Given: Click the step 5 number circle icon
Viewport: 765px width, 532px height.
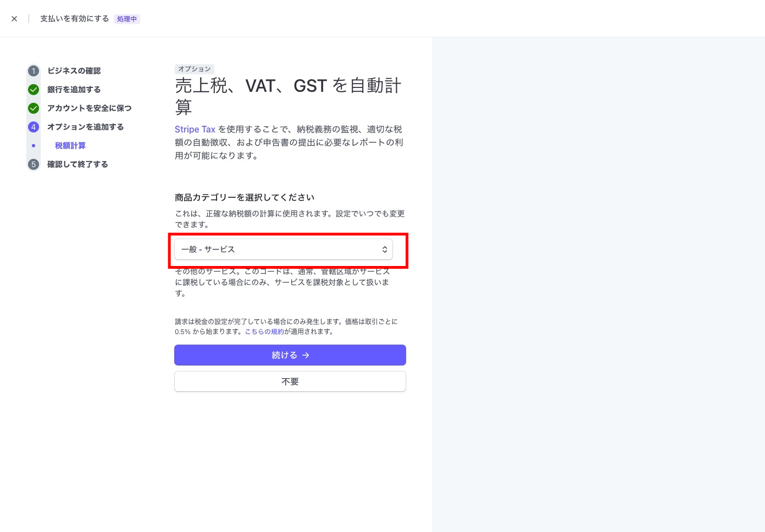Looking at the screenshot, I should pyautogui.click(x=34, y=164).
